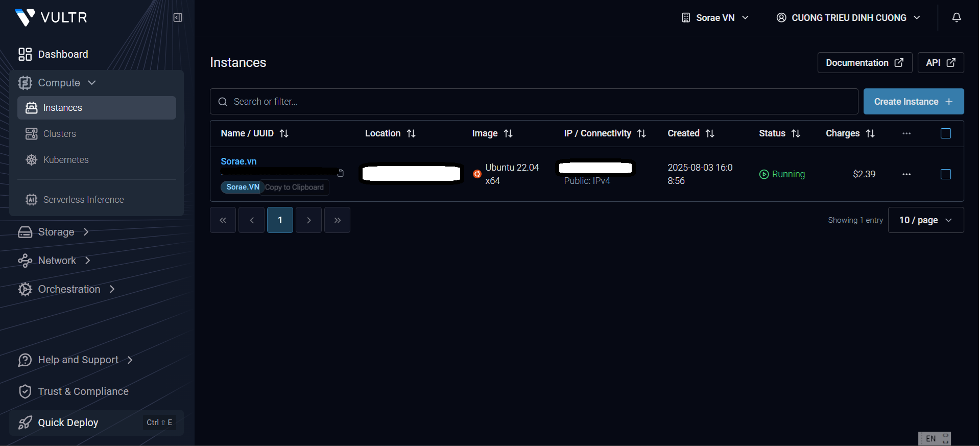Collapse the sidebar with the panel icon
The width and height of the screenshot is (980, 446).
pyautogui.click(x=178, y=18)
